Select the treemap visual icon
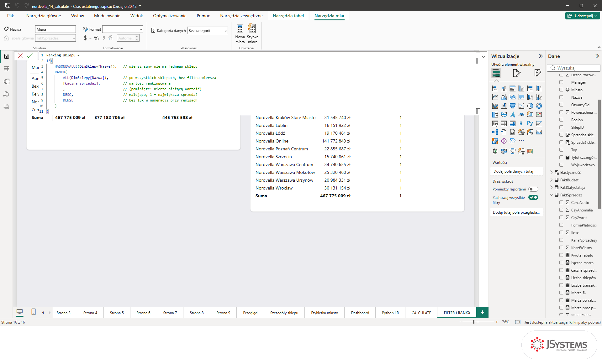 tap(495, 115)
